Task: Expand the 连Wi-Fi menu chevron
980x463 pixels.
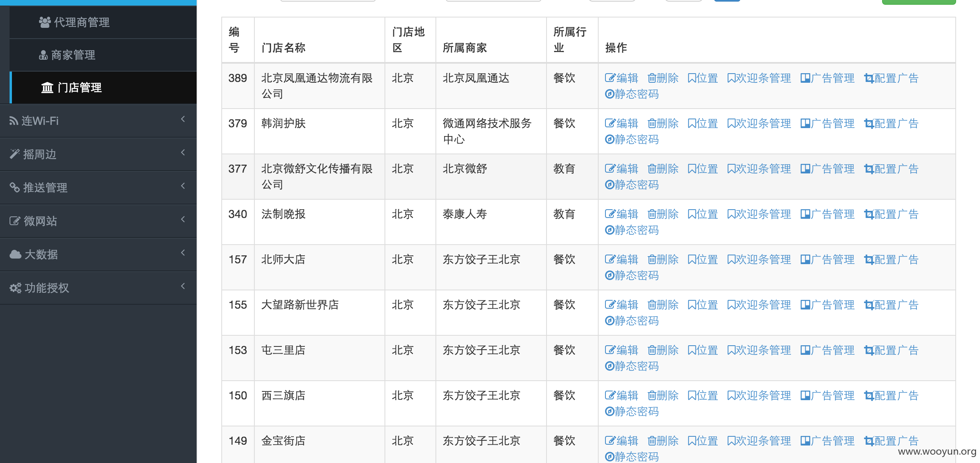Action: pyautogui.click(x=183, y=119)
